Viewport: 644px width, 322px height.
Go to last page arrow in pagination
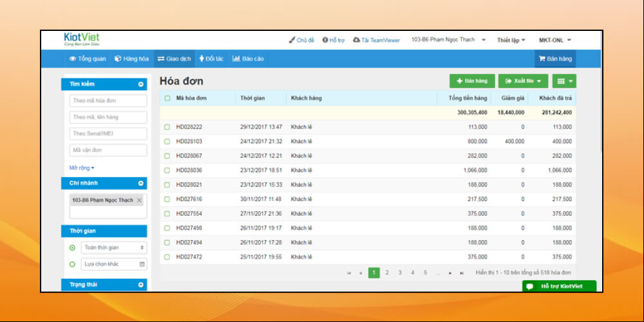pyautogui.click(x=462, y=273)
